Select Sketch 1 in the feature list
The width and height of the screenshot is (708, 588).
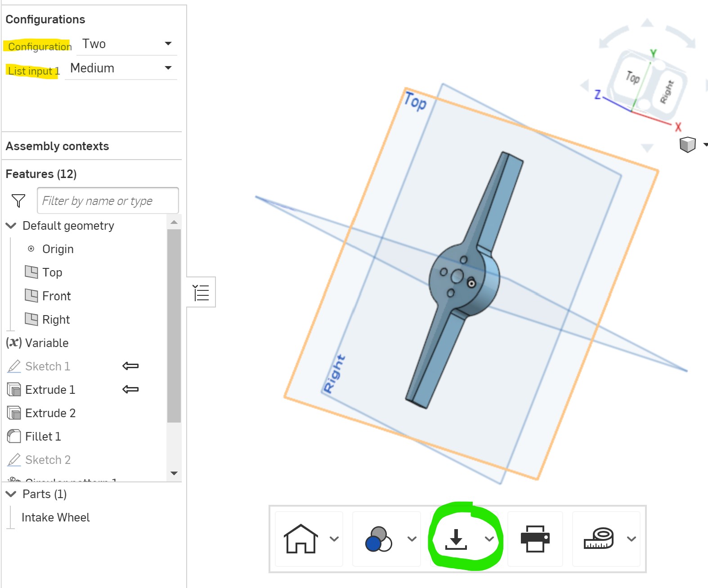tap(48, 366)
